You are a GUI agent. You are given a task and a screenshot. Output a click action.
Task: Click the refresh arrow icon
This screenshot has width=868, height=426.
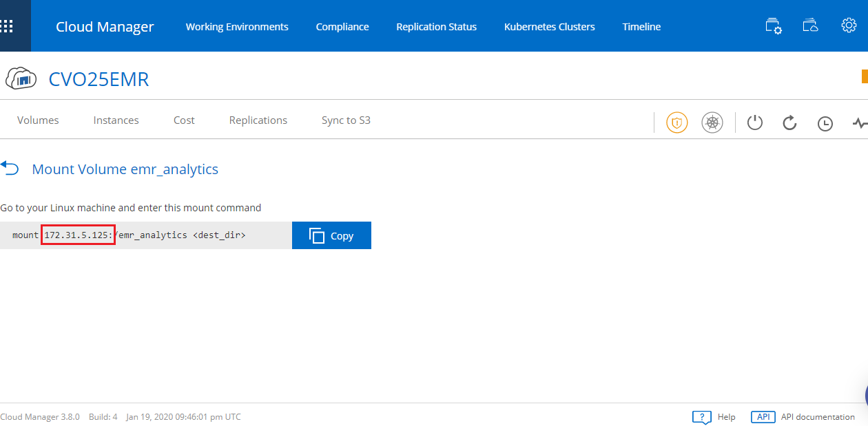click(790, 123)
